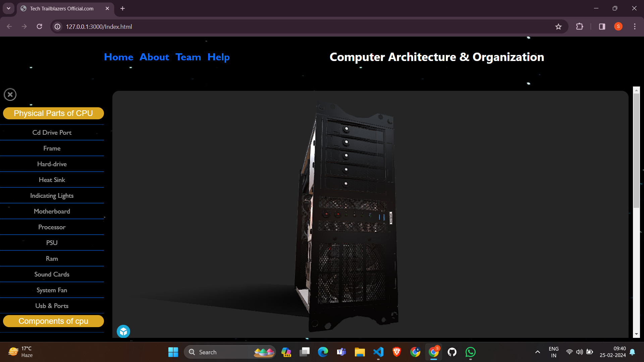Click the Sketchfab logo in the 3D viewer

pos(123,331)
